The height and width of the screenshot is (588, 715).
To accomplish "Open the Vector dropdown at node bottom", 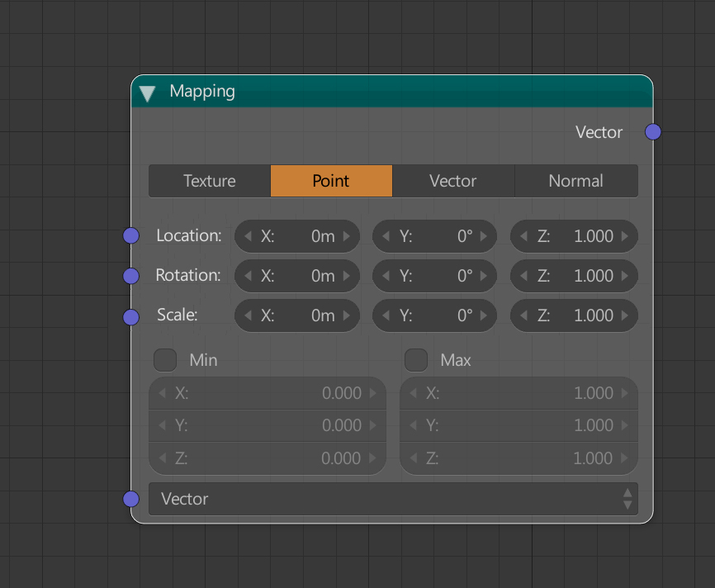I will coord(394,499).
